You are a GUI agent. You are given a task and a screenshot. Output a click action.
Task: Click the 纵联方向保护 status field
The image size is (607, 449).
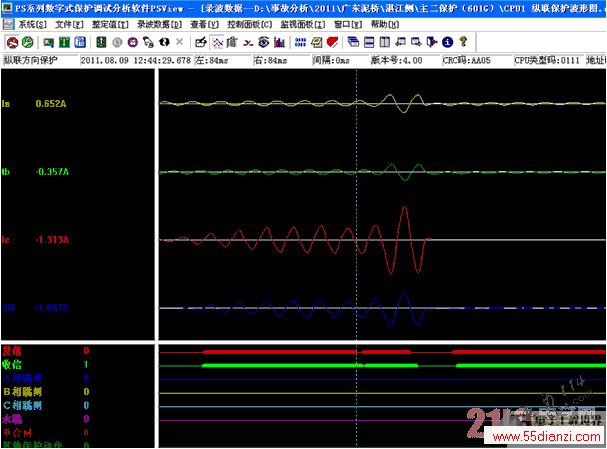[x=39, y=60]
